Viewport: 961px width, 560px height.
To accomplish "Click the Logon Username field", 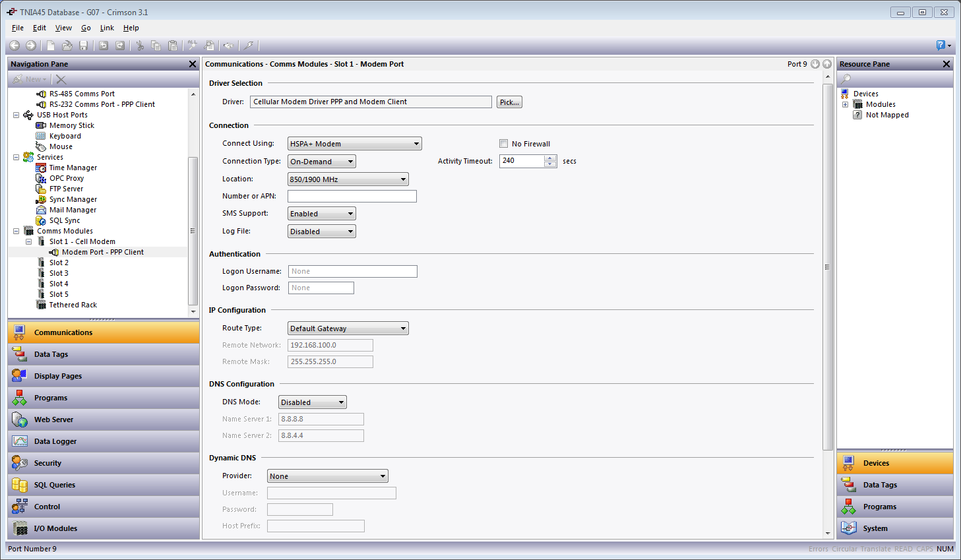I will pos(353,271).
